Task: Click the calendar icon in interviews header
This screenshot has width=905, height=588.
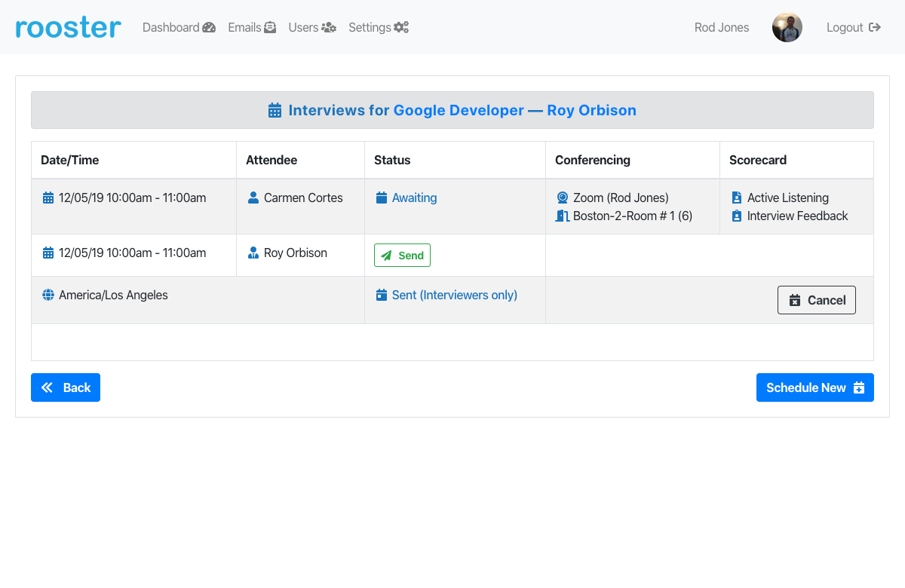Action: [275, 111]
